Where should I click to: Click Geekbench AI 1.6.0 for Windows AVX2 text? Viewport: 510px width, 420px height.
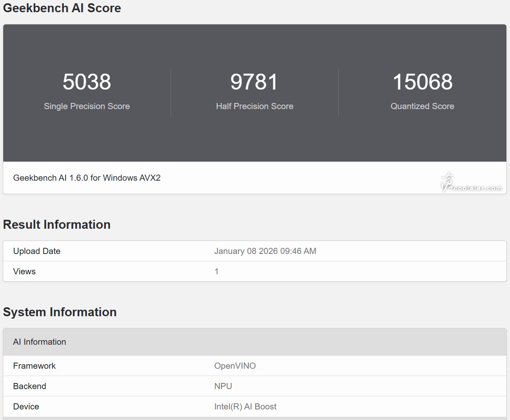pos(87,178)
